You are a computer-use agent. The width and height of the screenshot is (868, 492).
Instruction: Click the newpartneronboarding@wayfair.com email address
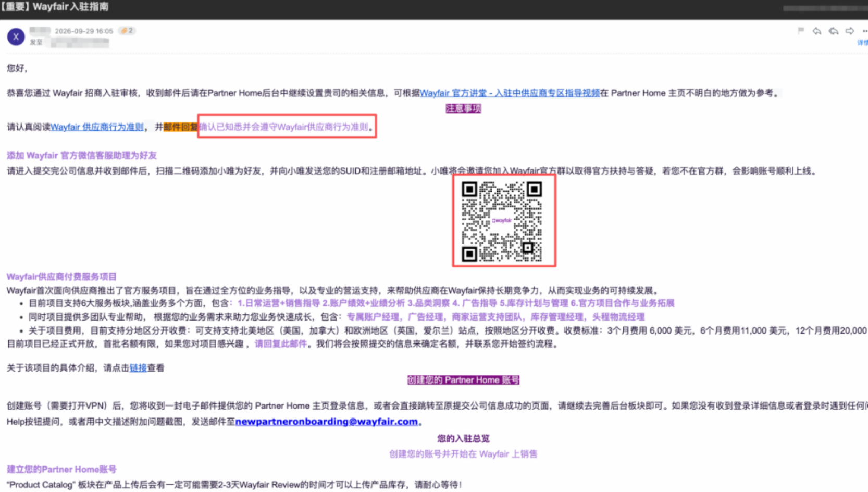pyautogui.click(x=327, y=421)
